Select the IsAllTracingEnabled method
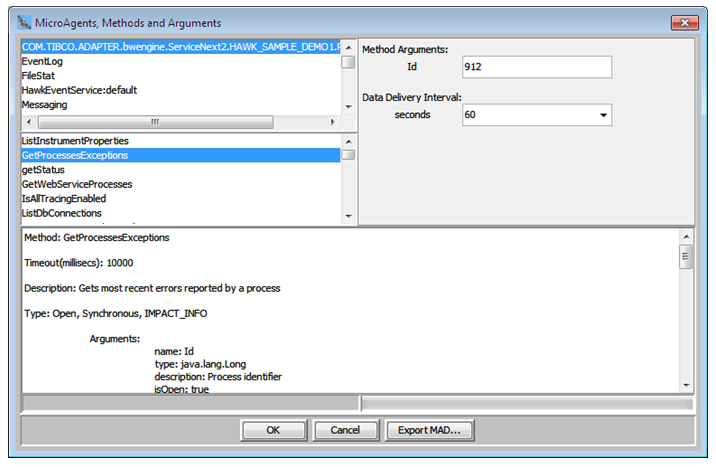The width and height of the screenshot is (716, 467). [181, 199]
